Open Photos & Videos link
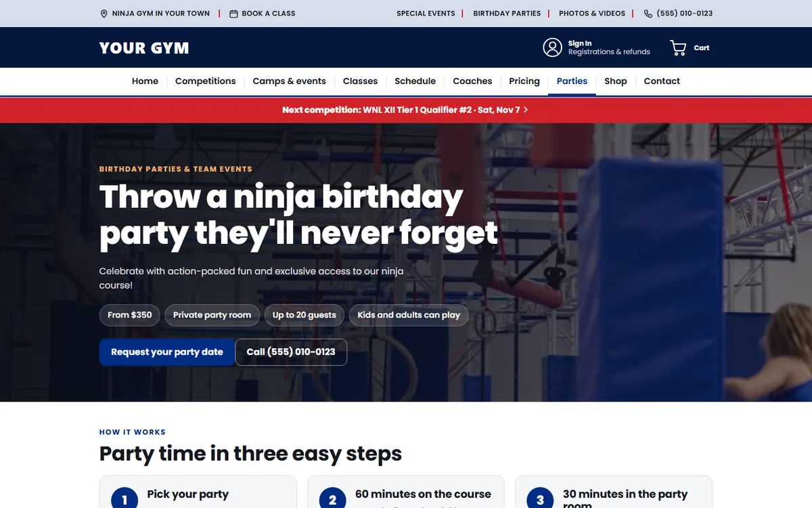The width and height of the screenshot is (812, 508). pos(592,14)
